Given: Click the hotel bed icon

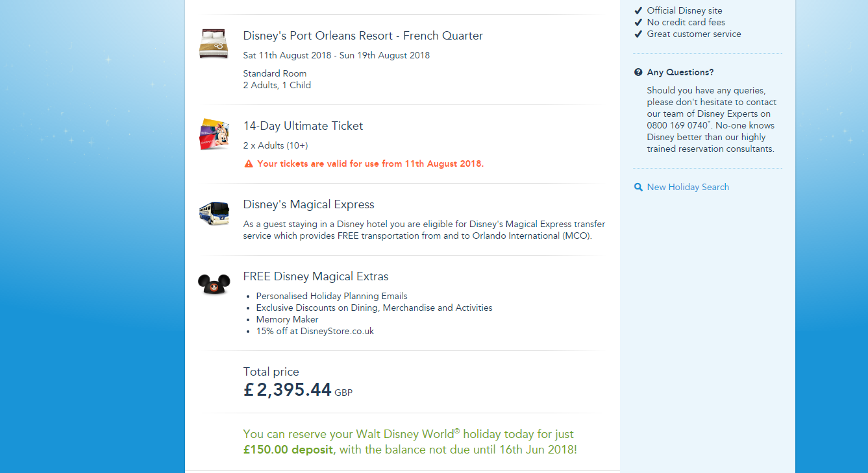Looking at the screenshot, I should click(x=214, y=43).
